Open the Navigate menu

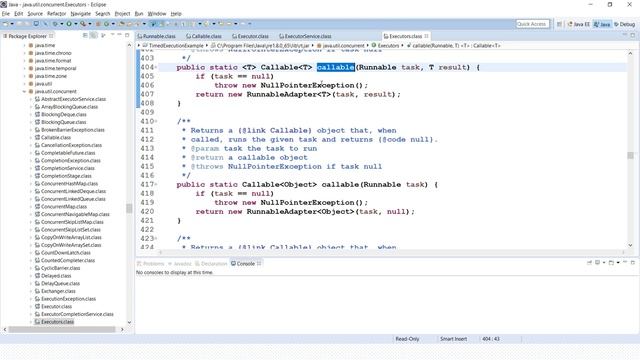click(80, 13)
